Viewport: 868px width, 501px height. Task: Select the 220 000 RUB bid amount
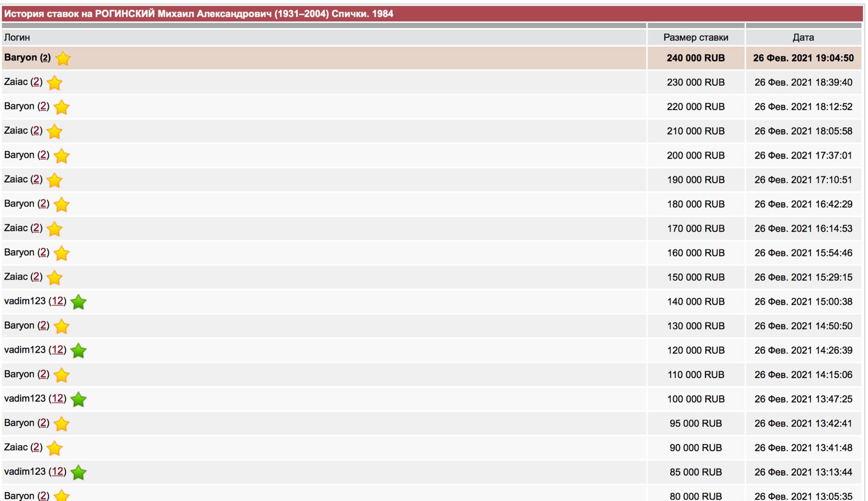(x=695, y=107)
